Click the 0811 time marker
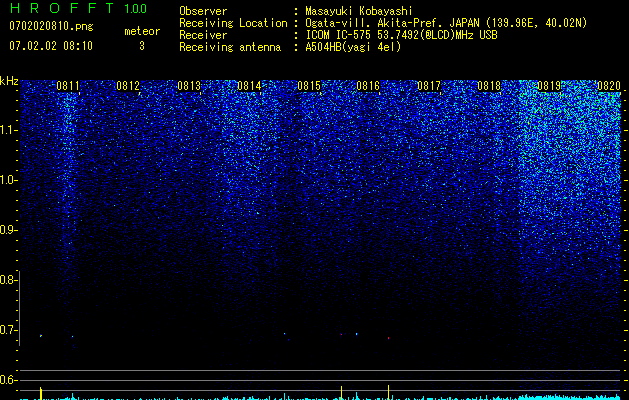629x400 pixels. coord(68,86)
